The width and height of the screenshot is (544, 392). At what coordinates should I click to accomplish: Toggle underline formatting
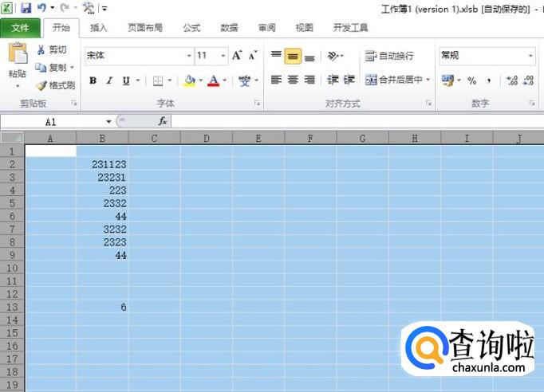pyautogui.click(x=126, y=80)
